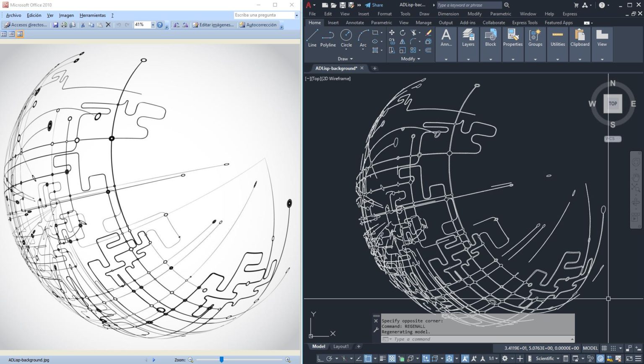Select the Rotate tool
Screen dimensions: 644x364
tap(402, 33)
